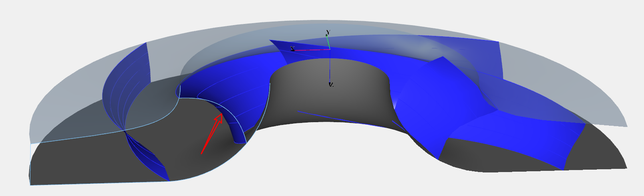Click the red arrow's hollow arrowhead
This screenshot has width=644, height=196.
(219, 119)
